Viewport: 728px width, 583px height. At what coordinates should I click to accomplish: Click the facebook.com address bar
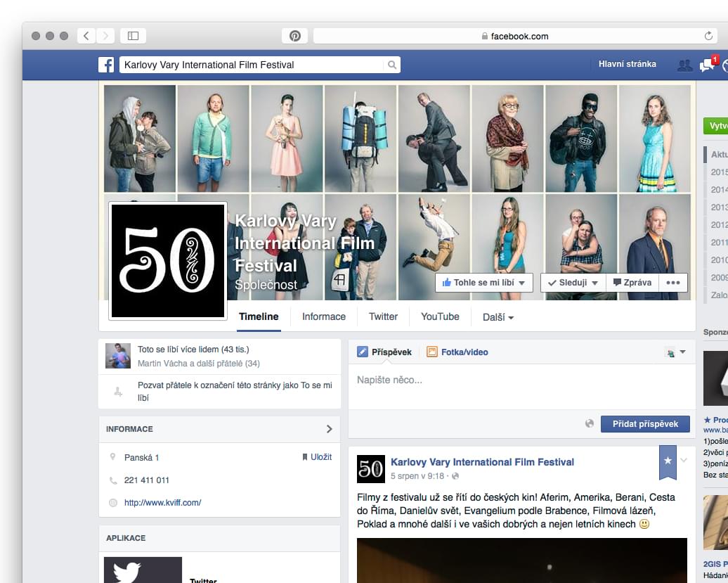coord(514,36)
